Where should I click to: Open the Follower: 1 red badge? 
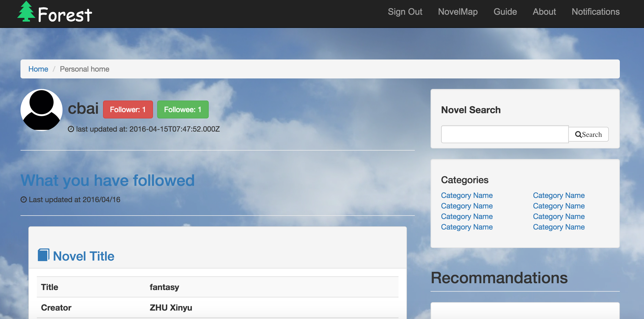click(x=128, y=109)
